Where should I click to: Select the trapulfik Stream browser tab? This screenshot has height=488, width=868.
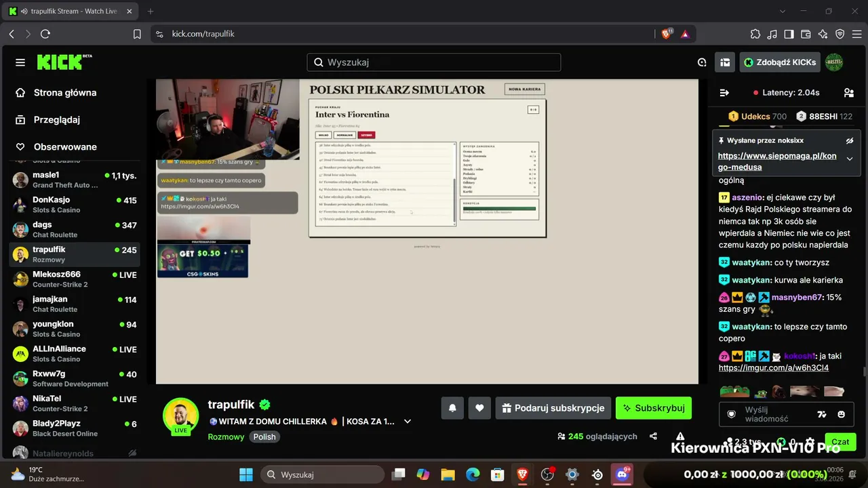click(71, 12)
